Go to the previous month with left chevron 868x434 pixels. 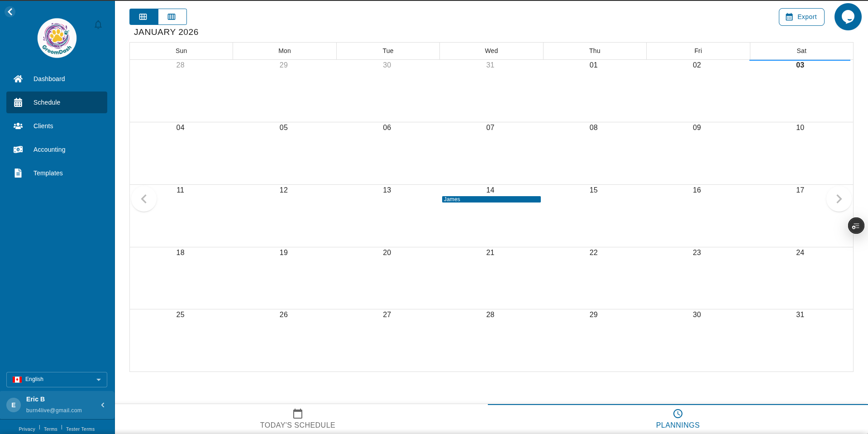coord(143,199)
